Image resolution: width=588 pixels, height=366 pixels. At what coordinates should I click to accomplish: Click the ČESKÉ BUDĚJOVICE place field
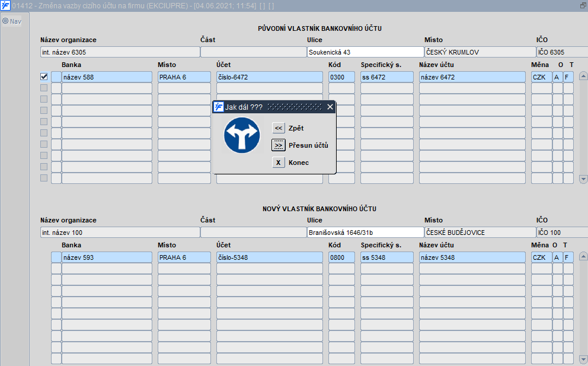[x=480, y=233]
